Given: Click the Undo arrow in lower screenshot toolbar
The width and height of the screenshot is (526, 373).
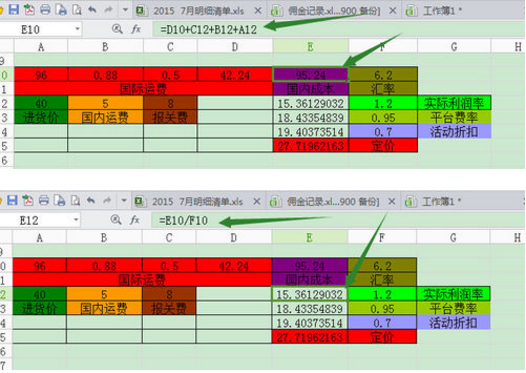Looking at the screenshot, I should (91, 201).
